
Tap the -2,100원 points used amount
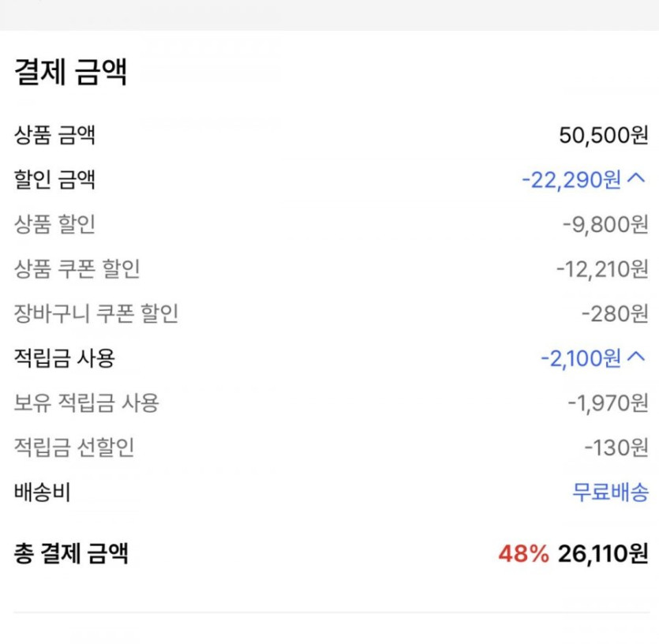(581, 359)
